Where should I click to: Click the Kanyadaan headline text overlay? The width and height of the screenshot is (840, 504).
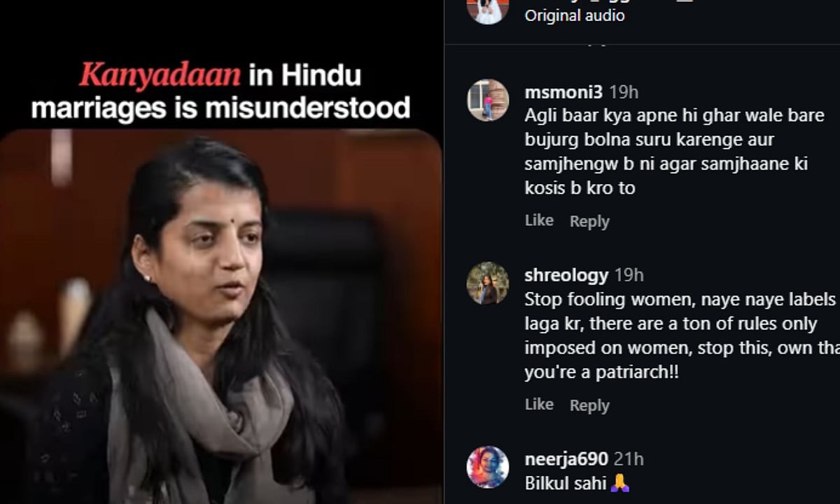[220, 92]
